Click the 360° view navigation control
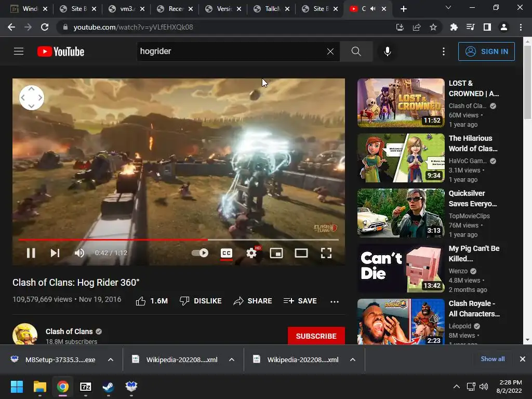The width and height of the screenshot is (532, 399). (32, 98)
